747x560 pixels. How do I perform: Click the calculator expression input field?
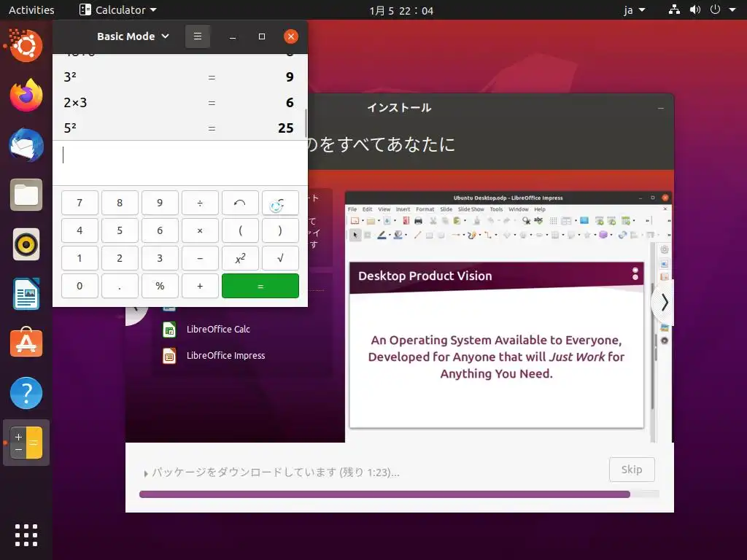180,163
